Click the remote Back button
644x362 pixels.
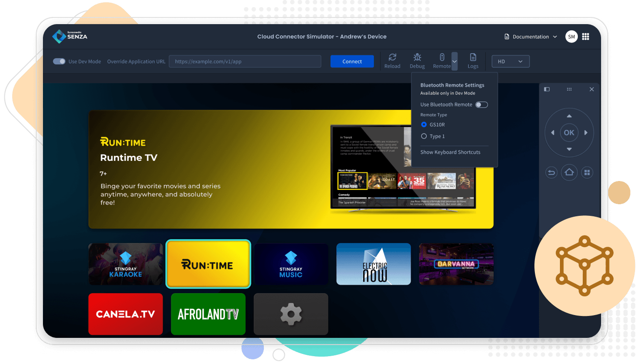(551, 172)
